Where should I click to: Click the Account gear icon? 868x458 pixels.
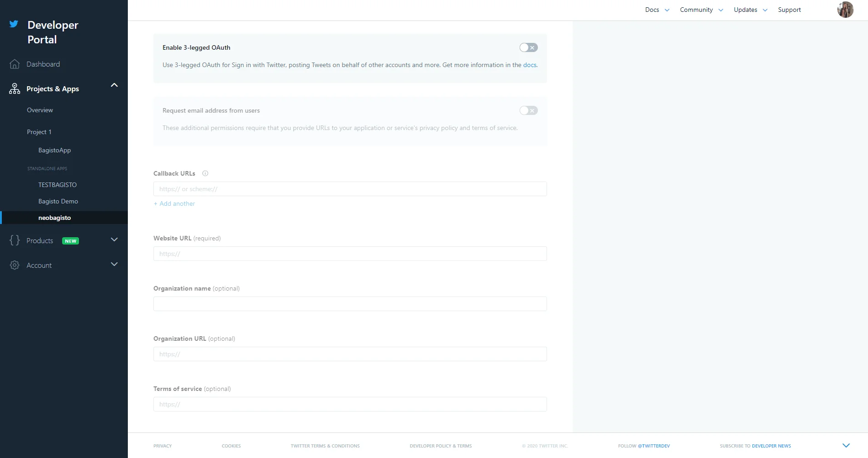[x=15, y=265]
